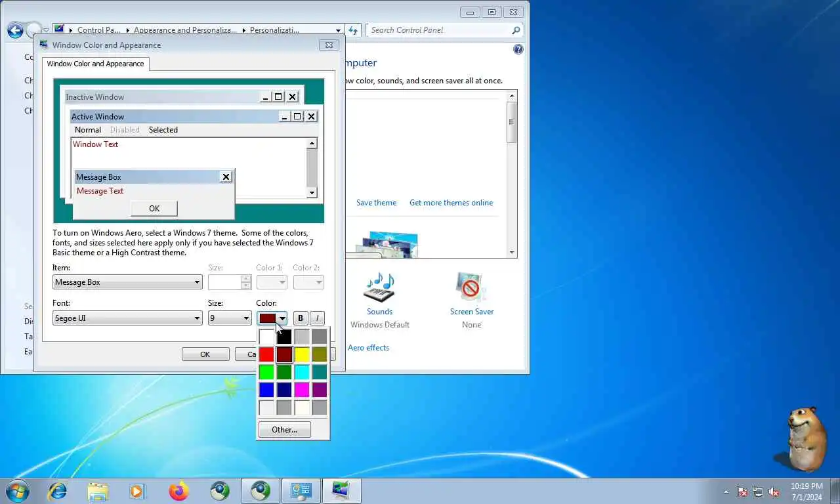This screenshot has height=504, width=840.
Task: Click Selected menu in preview window
Action: tap(163, 130)
